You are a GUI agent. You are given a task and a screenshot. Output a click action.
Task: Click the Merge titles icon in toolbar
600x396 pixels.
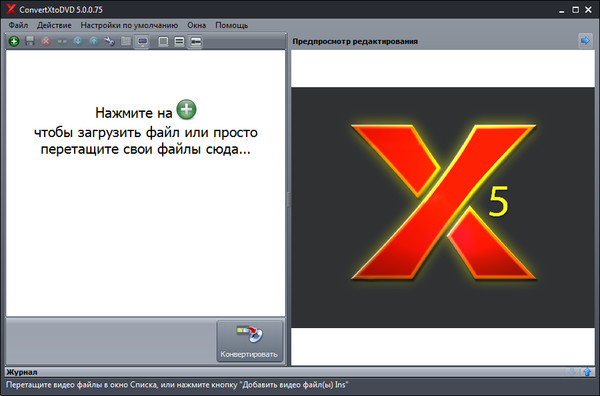click(62, 41)
